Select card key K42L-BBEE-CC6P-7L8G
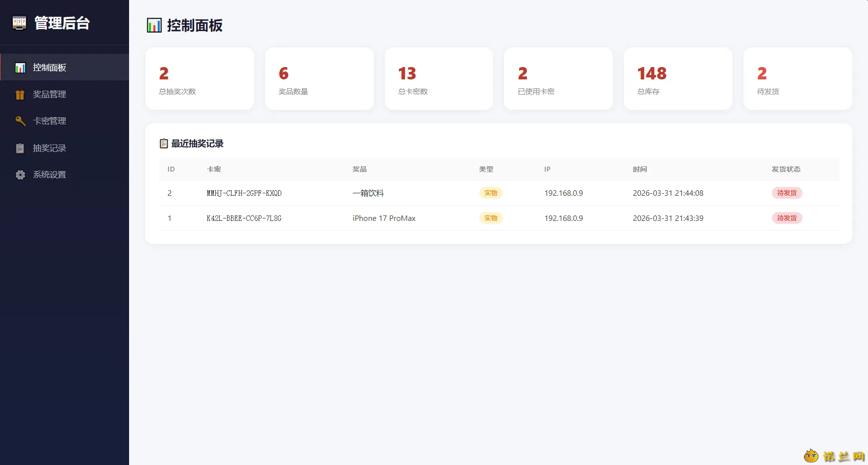The width and height of the screenshot is (868, 465). 244,218
